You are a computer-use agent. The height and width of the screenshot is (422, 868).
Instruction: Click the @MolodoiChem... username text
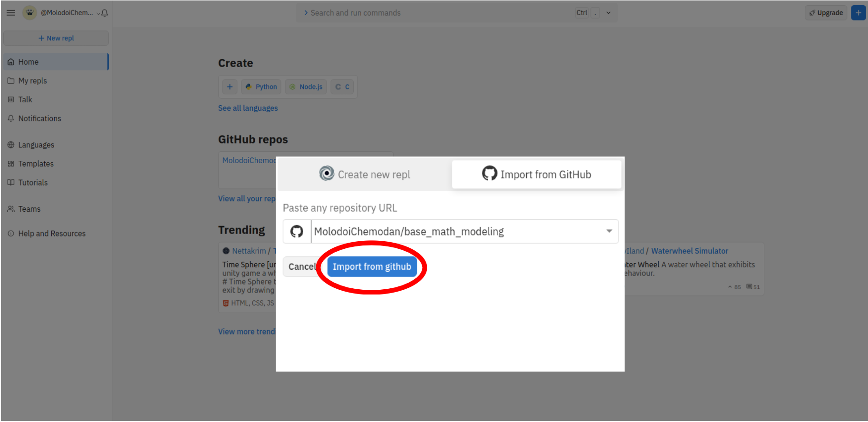click(67, 13)
